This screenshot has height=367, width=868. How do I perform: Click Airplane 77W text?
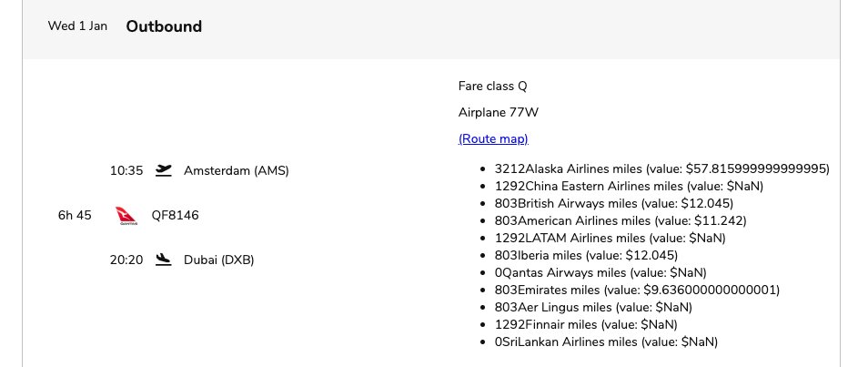tap(499, 113)
